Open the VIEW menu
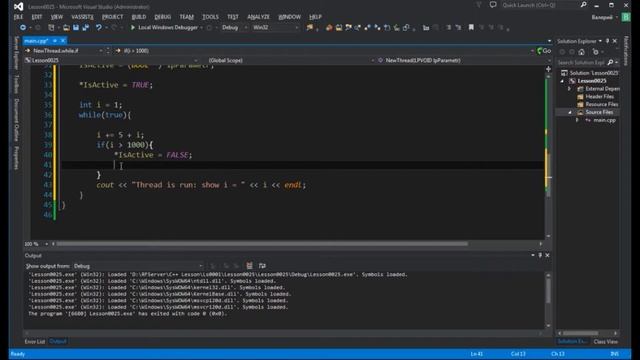This screenshot has height=360, width=640. (x=57, y=17)
